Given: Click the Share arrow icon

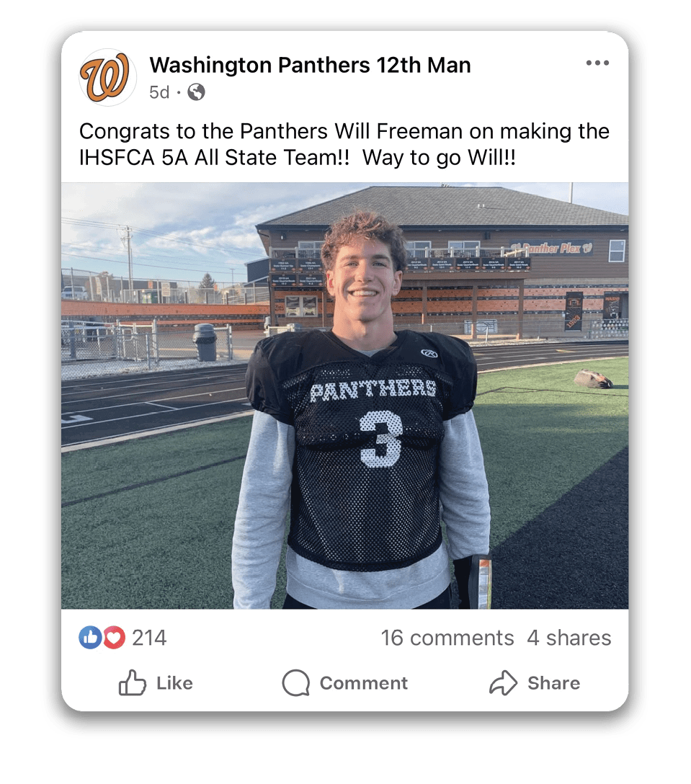Looking at the screenshot, I should 504,683.
